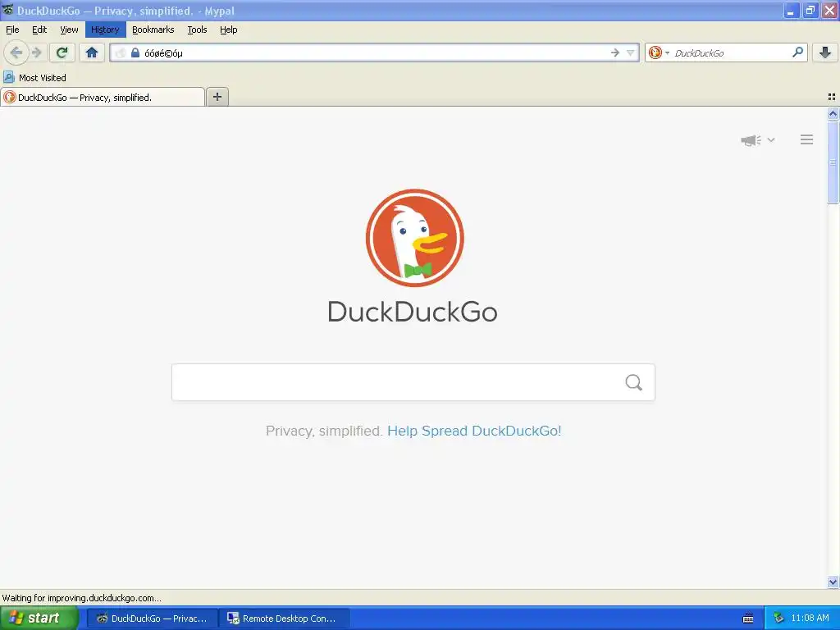The height and width of the screenshot is (630, 840).
Task: Click into the browser address bar
Action: [x=375, y=52]
